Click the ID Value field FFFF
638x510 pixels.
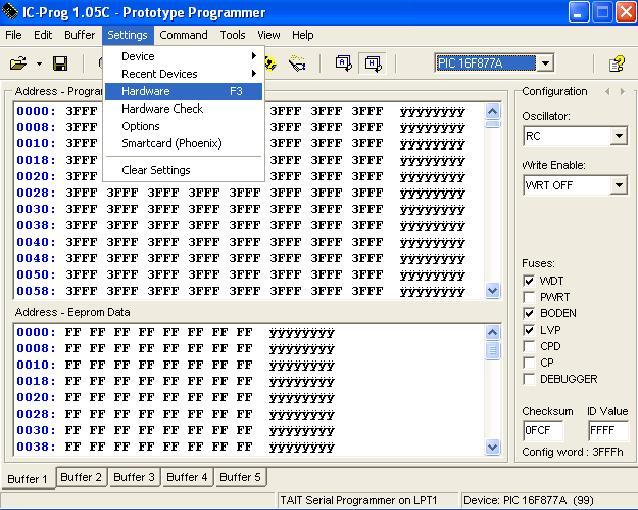(x=608, y=430)
